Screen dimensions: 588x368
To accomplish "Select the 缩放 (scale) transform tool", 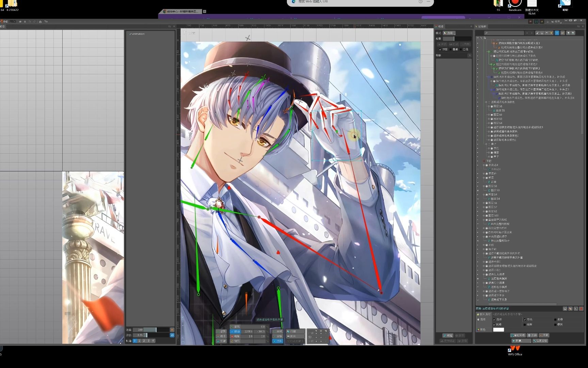I will point(235,336).
